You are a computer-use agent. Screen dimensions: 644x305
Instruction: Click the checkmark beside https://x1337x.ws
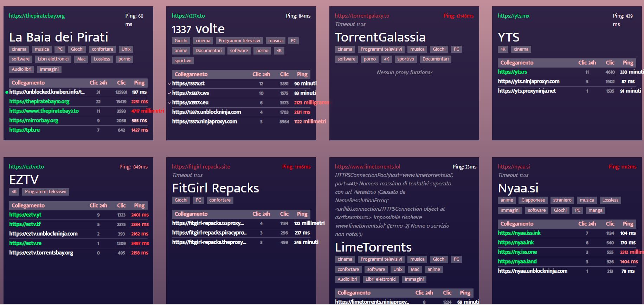click(169, 93)
